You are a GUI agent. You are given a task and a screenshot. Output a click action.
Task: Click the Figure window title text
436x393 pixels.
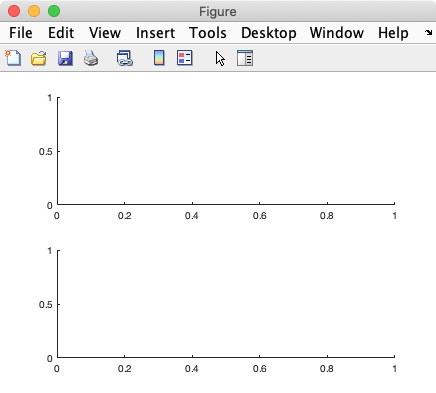[218, 12]
